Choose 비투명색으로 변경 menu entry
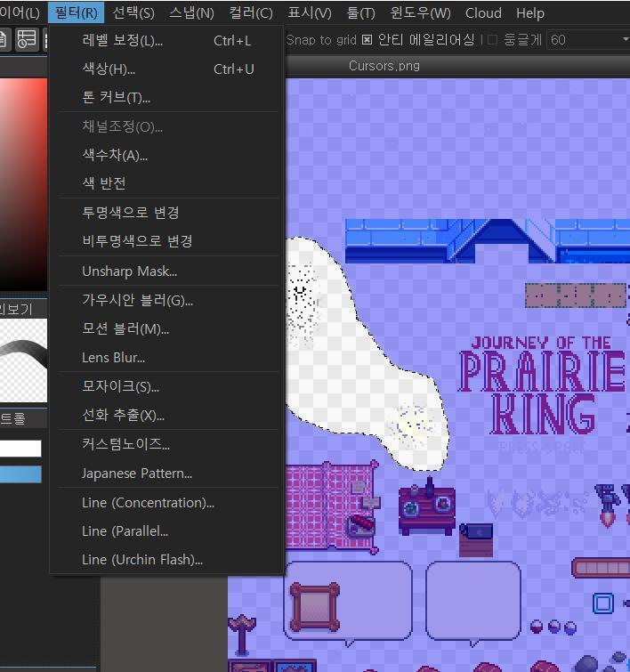630x672 pixels. (167, 241)
